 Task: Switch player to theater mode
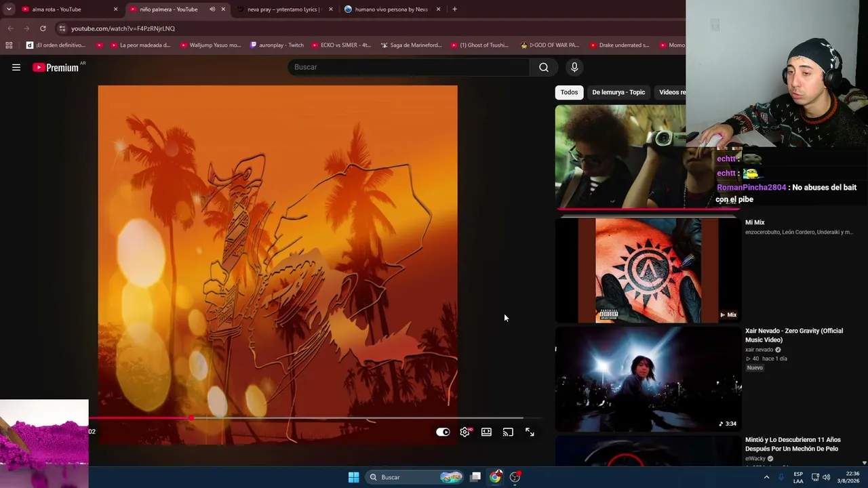[486, 432]
